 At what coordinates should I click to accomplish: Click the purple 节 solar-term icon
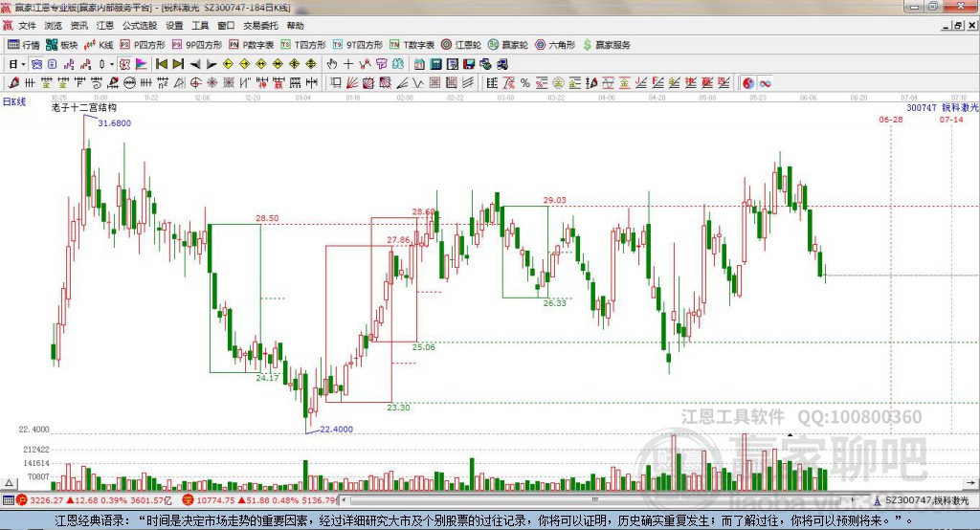pos(381,64)
